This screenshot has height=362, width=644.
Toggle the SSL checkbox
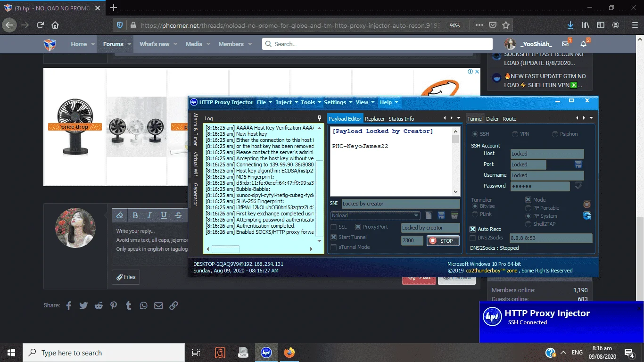[334, 227]
